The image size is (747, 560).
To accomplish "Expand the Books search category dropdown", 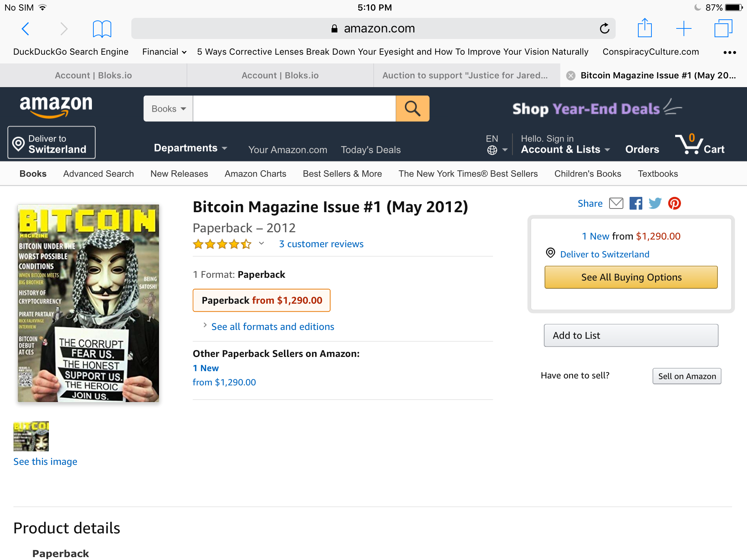I will (x=168, y=109).
